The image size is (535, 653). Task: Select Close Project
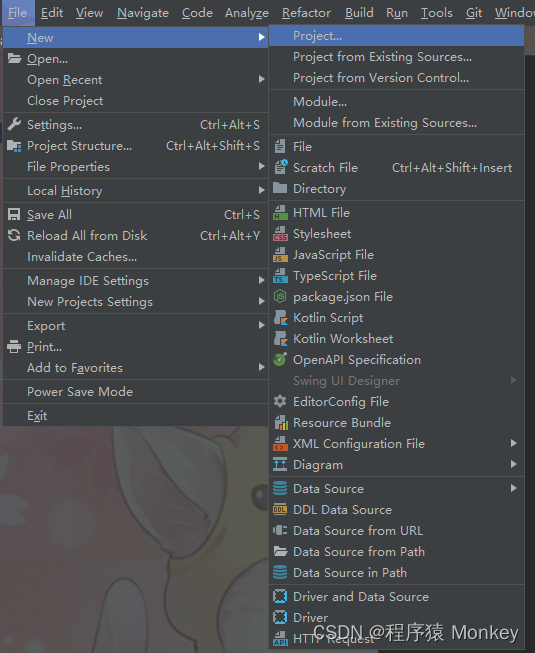(135, 100)
